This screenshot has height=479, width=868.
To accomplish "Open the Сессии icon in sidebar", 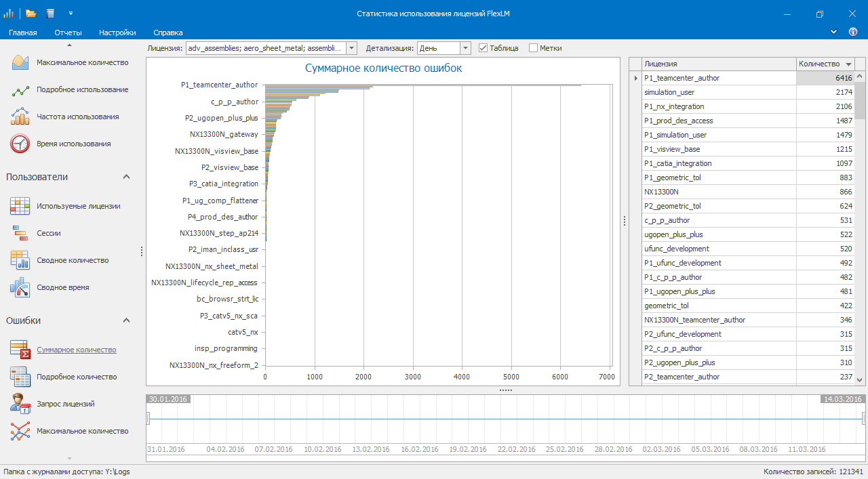I will pos(20,233).
